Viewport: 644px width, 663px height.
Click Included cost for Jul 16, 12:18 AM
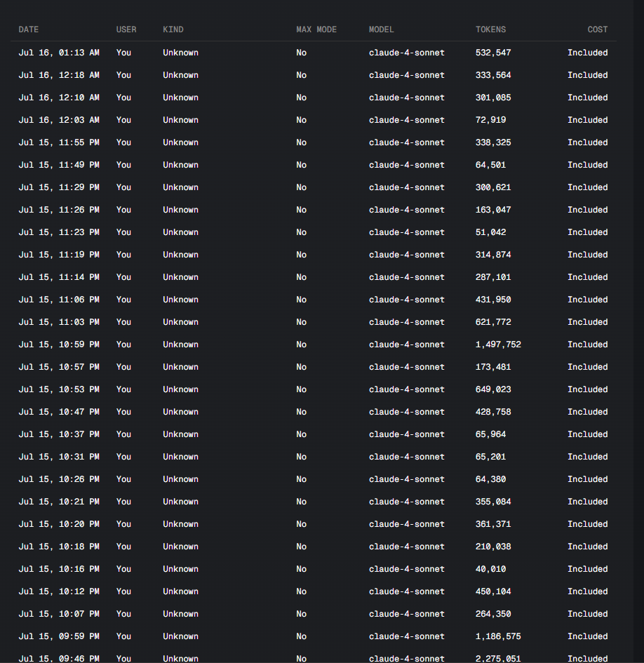[587, 75]
